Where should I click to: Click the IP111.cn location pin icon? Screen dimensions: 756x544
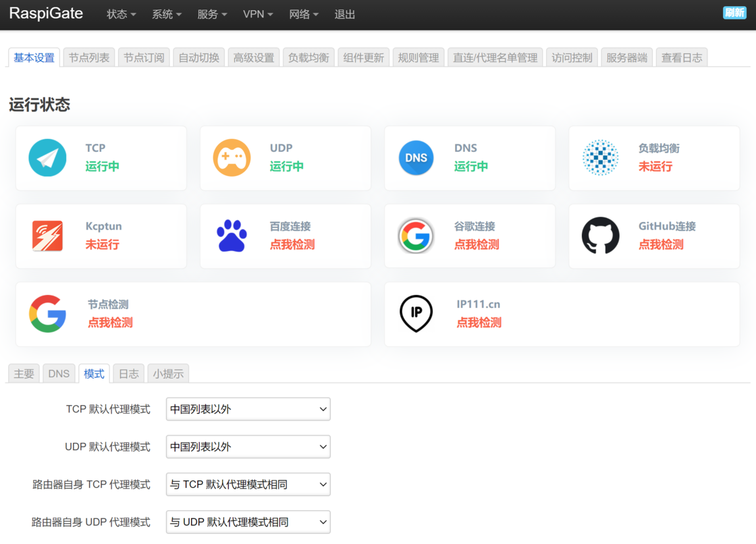416,314
